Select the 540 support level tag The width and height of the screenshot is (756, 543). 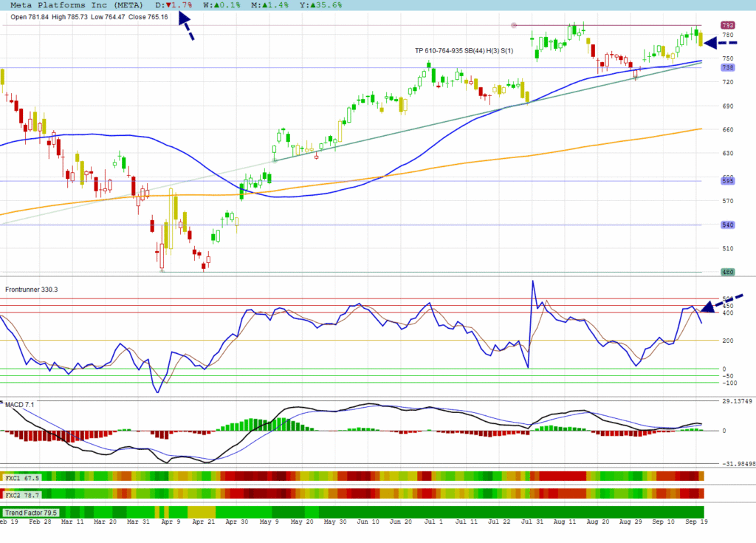point(727,225)
